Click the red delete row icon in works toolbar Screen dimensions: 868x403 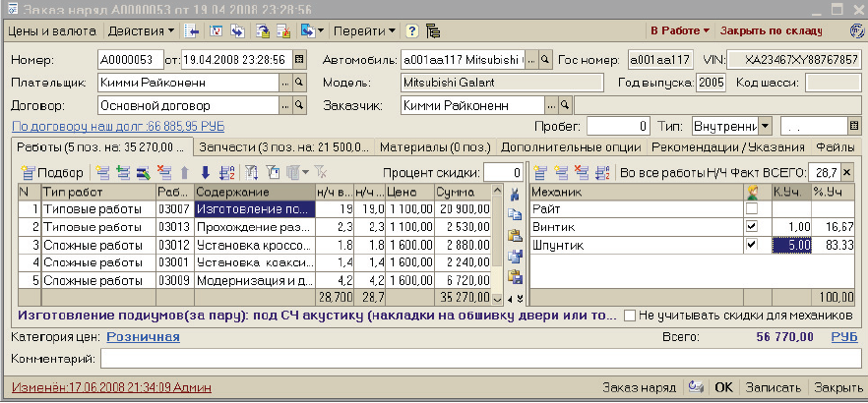click(163, 173)
